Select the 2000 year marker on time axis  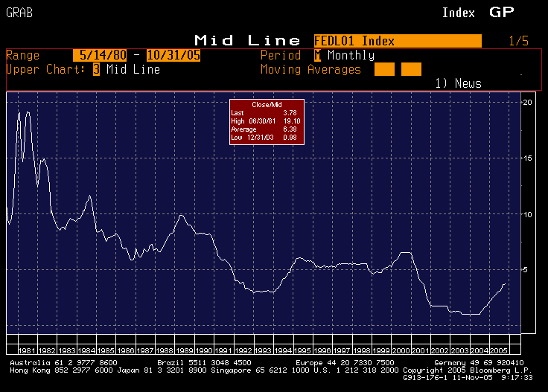[401, 350]
